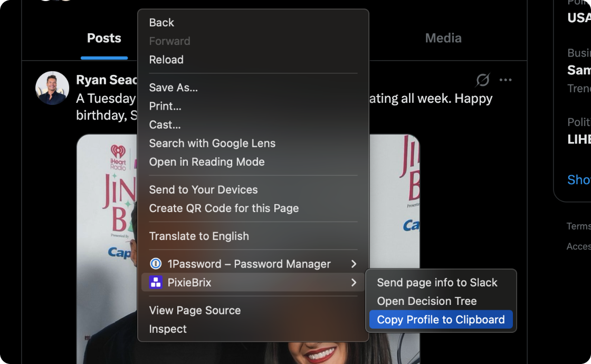Click Ryan Seacrest's profile avatar
The width and height of the screenshot is (591, 364).
52,88
